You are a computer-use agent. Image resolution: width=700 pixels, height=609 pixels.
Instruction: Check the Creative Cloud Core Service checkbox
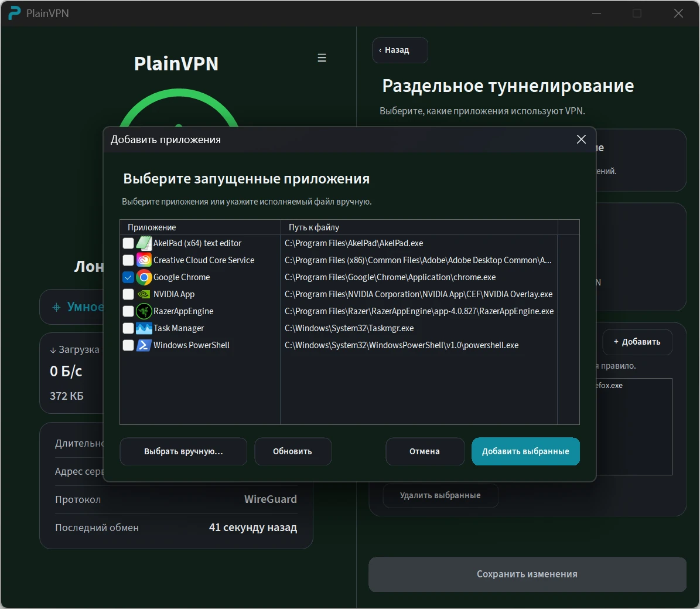[x=128, y=260]
